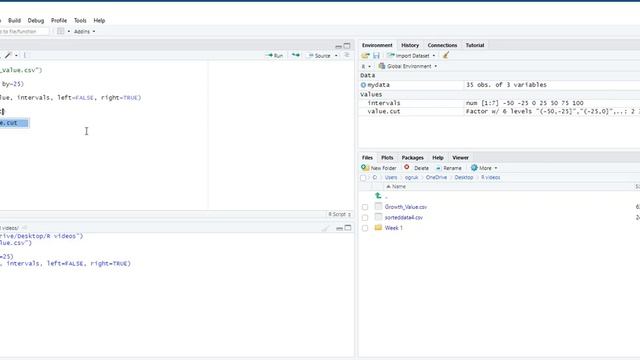
Task: Go to ogruk in the path breadcrumb
Action: click(411, 178)
